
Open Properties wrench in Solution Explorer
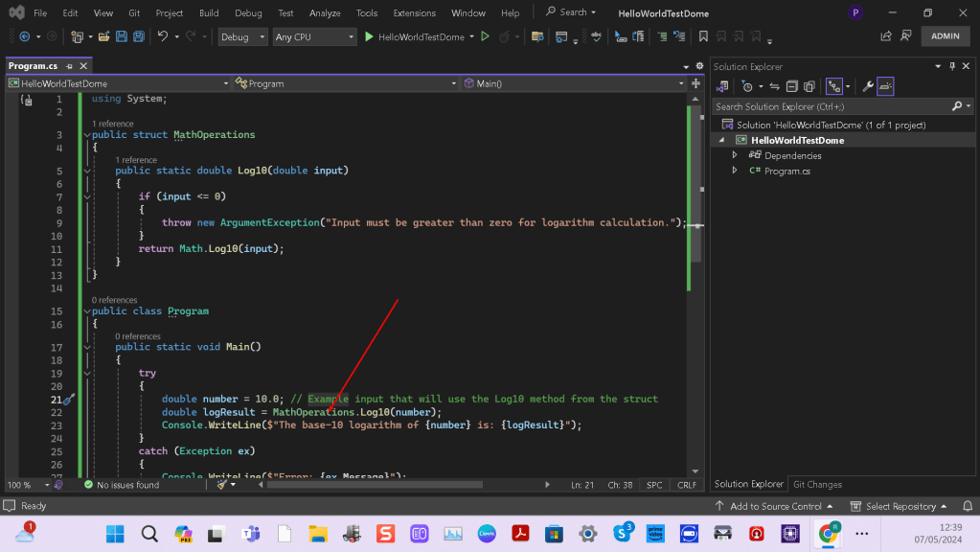(868, 86)
